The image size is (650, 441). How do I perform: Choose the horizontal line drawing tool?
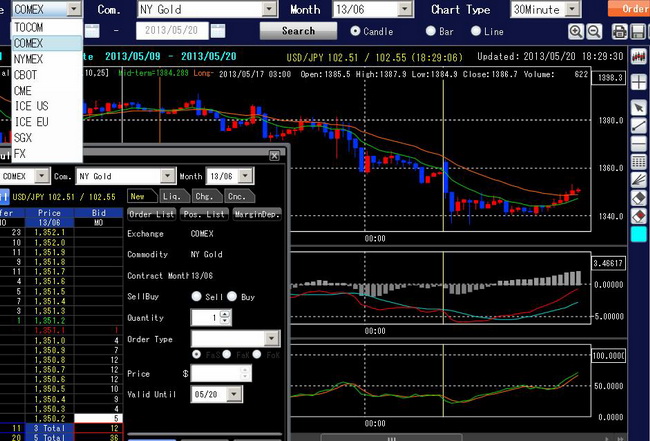[x=639, y=144]
